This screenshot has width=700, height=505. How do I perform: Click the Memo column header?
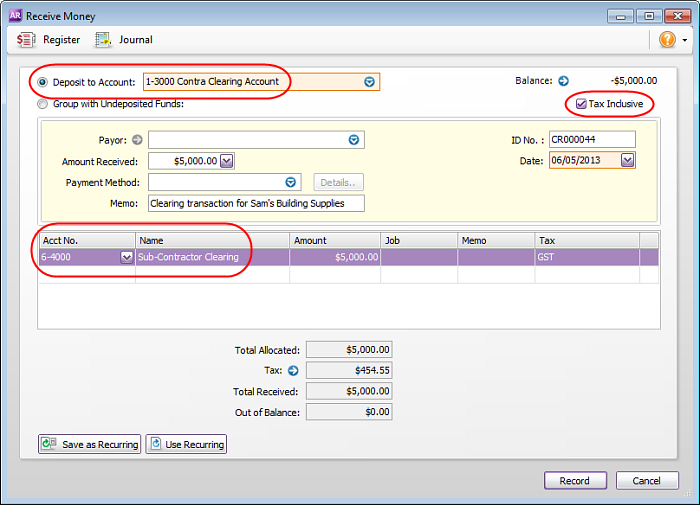[x=496, y=240]
